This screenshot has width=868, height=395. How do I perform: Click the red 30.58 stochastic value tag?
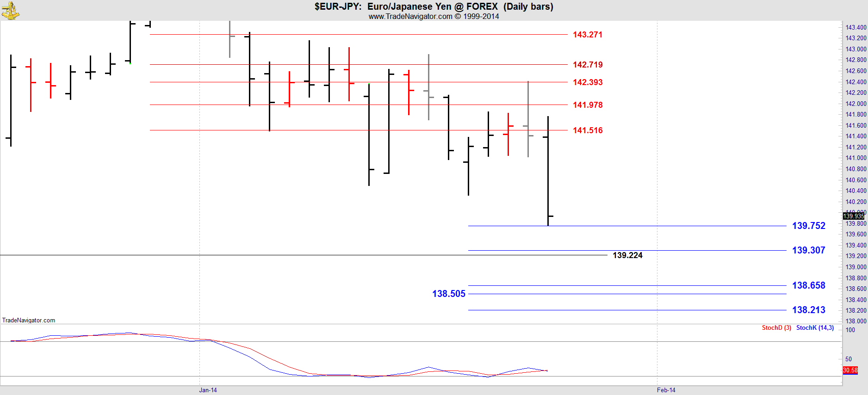(850, 370)
